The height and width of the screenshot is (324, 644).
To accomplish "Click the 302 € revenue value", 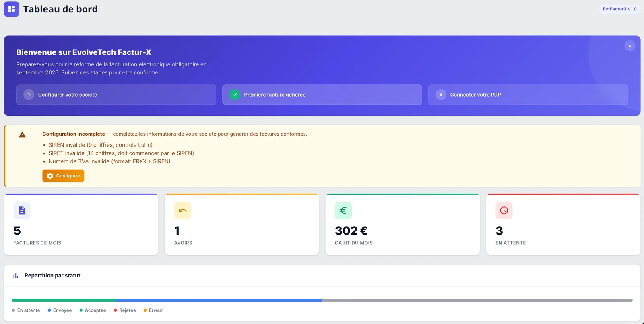I will [351, 231].
